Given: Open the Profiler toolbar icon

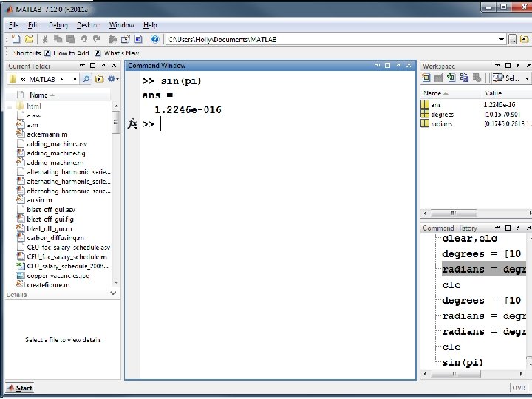Looking at the screenshot, I should [x=138, y=39].
